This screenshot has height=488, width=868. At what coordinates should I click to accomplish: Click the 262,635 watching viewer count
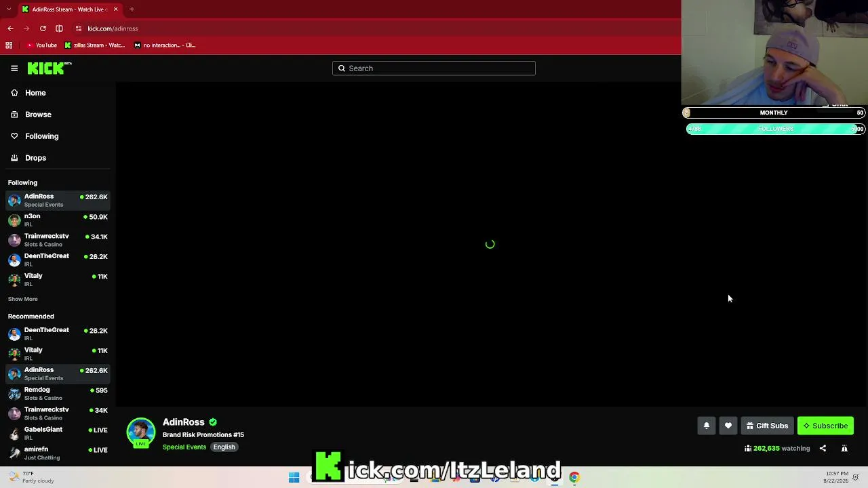(777, 448)
